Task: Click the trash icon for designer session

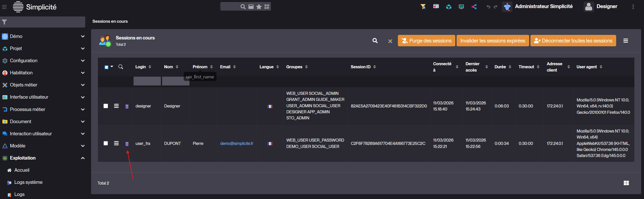Action: pyautogui.click(x=127, y=106)
